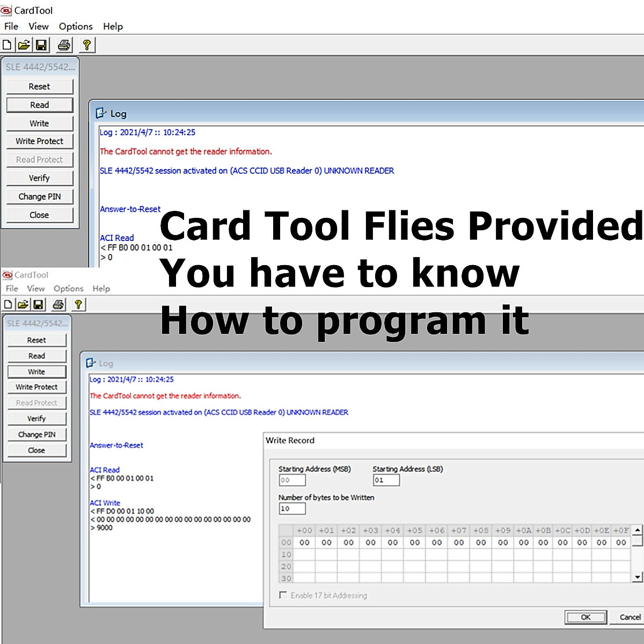Click the Print icon in top toolbar
This screenshot has height=644, width=644.
point(64,45)
